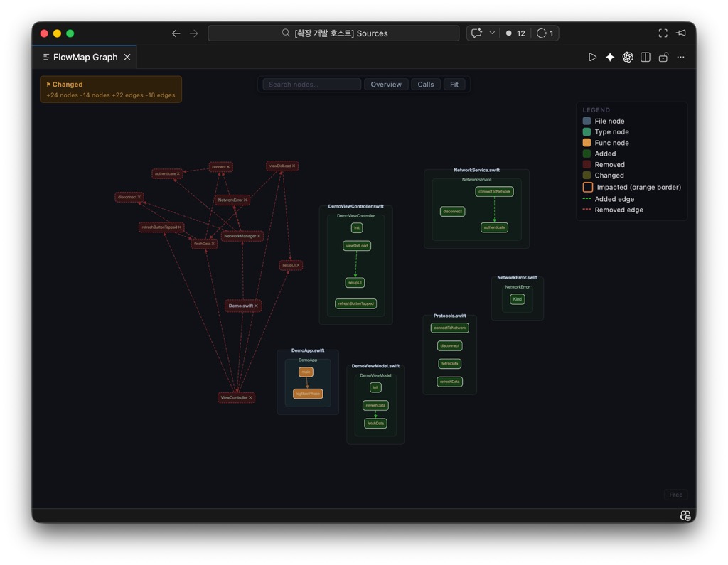Split the editor with the layout icon
The image size is (728, 565).
pos(645,57)
